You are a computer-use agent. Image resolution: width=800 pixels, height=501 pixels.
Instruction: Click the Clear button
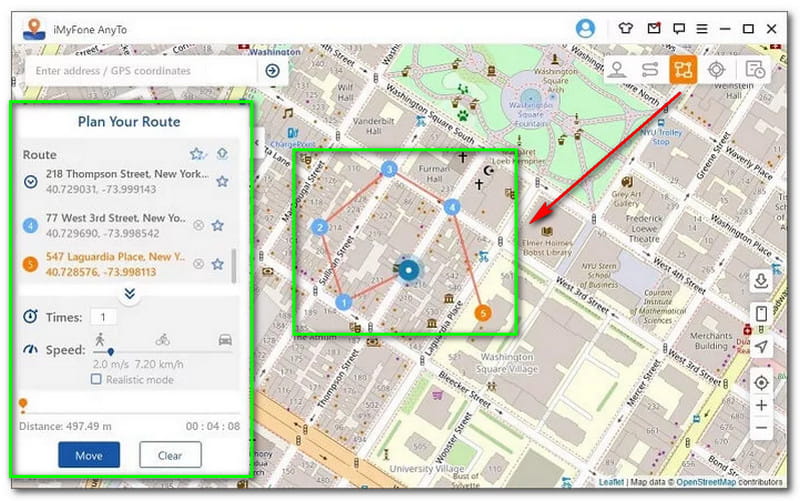pos(170,455)
